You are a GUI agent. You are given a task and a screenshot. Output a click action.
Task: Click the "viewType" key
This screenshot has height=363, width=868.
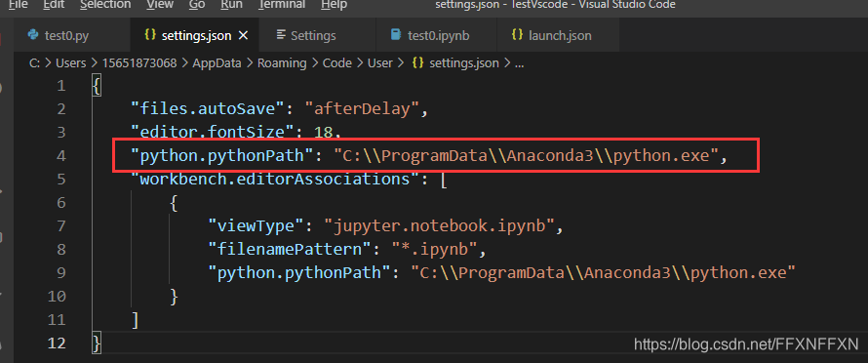[256, 225]
